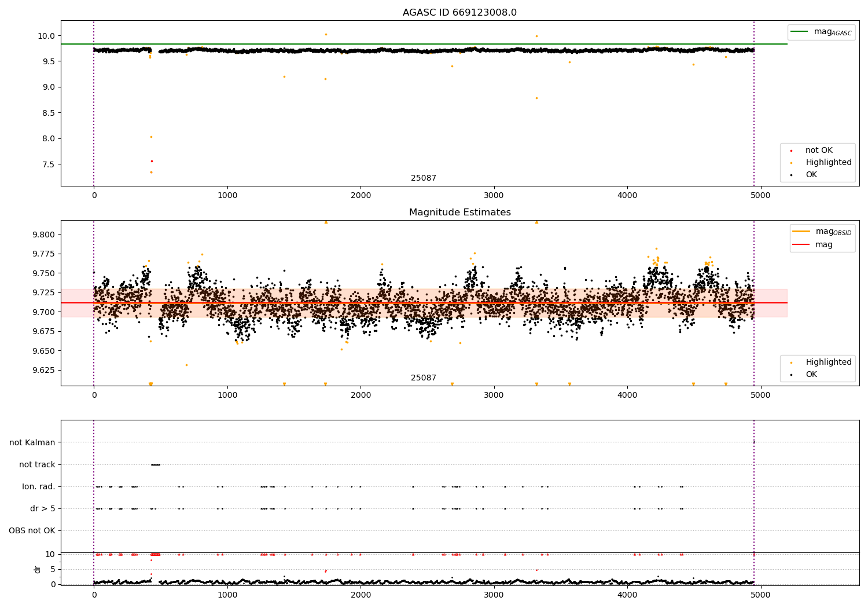
Task: Click the 3000 x-axis tick in AGASC plot
Action: (494, 196)
